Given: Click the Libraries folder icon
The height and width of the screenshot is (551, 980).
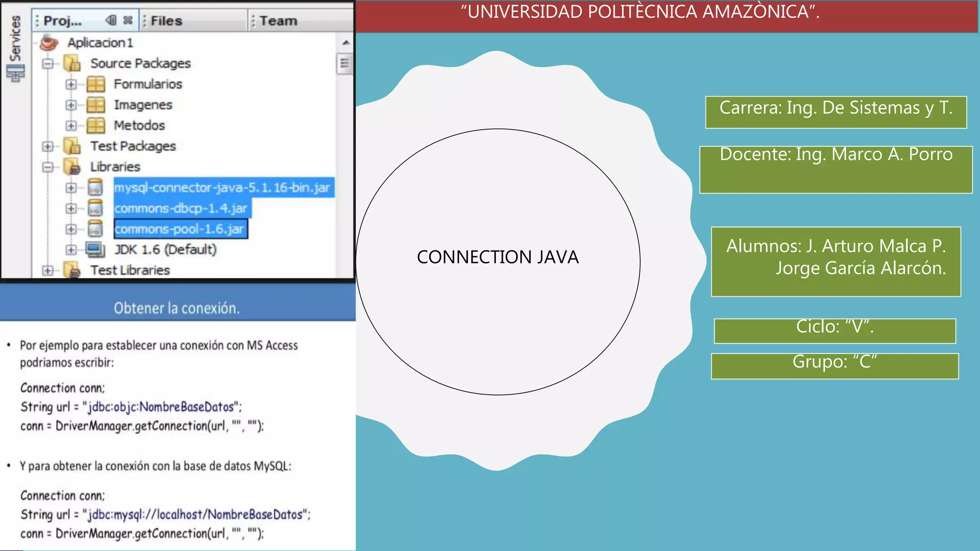Looking at the screenshot, I should 72,167.
